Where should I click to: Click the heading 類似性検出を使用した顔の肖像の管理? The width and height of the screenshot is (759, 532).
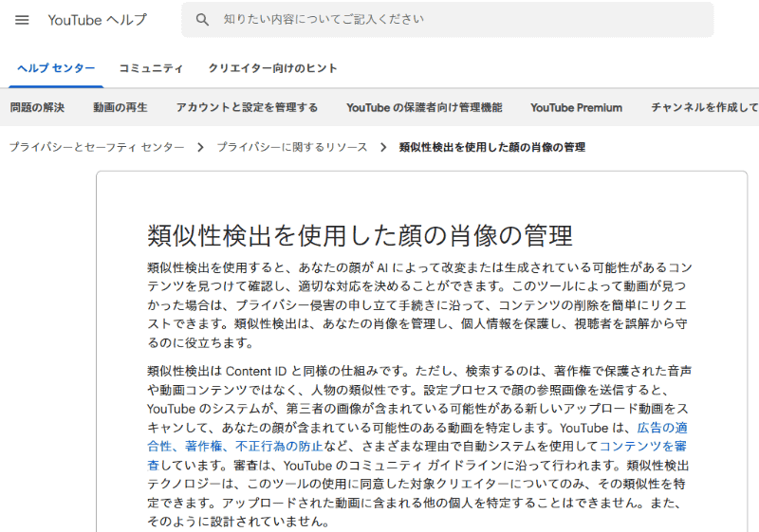[360, 235]
